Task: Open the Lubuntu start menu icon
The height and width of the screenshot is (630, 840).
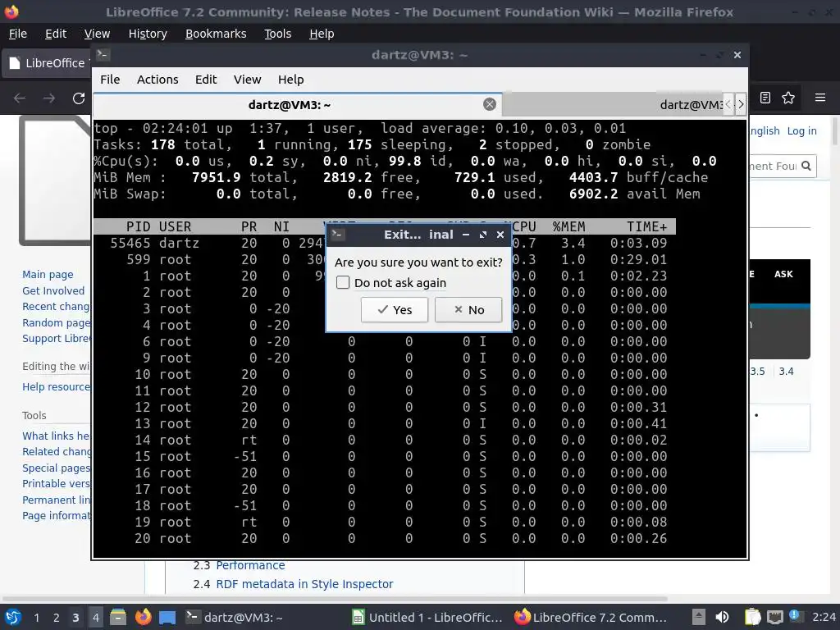Action: [12, 617]
